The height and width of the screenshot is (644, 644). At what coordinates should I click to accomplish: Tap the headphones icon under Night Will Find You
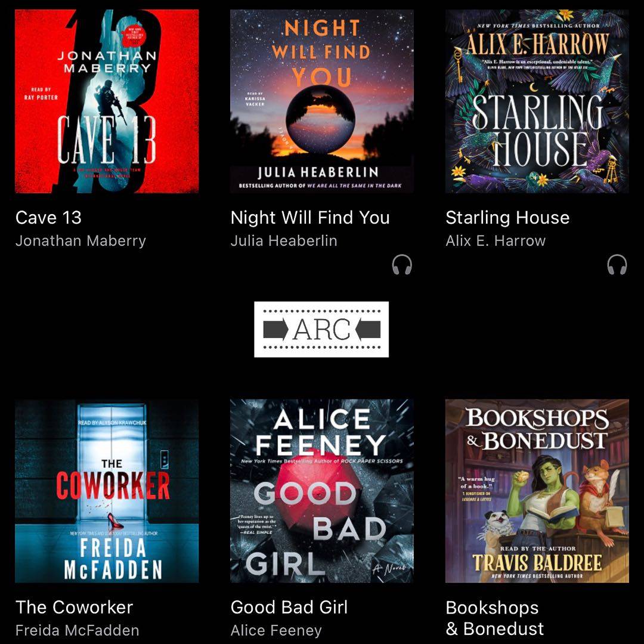(402, 265)
